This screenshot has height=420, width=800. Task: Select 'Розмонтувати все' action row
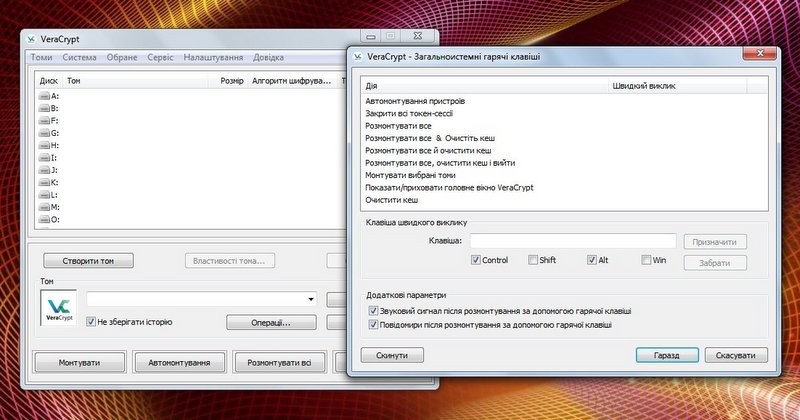pyautogui.click(x=564, y=126)
